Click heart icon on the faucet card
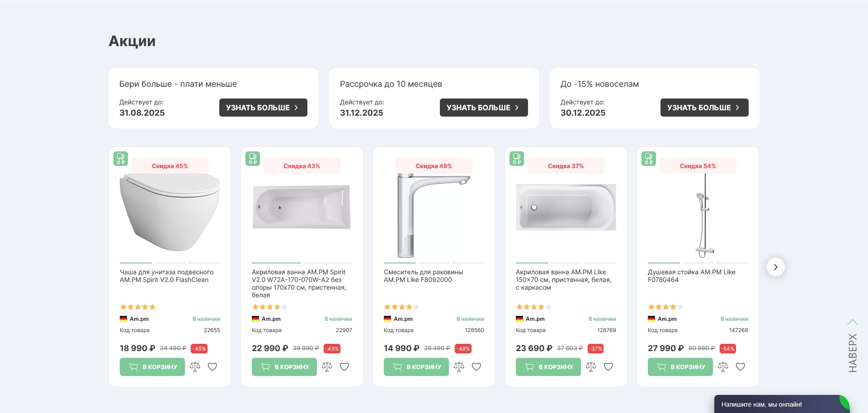 [x=476, y=367]
